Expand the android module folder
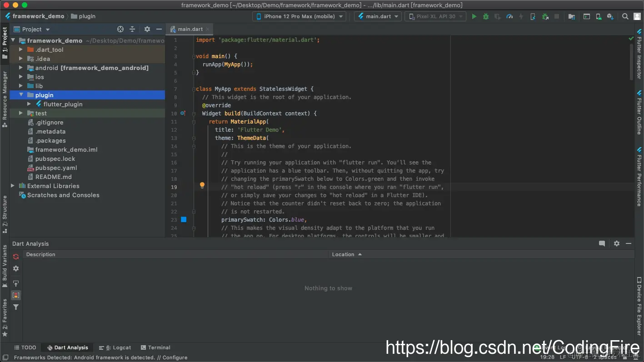This screenshot has height=362, width=644. pos(20,68)
